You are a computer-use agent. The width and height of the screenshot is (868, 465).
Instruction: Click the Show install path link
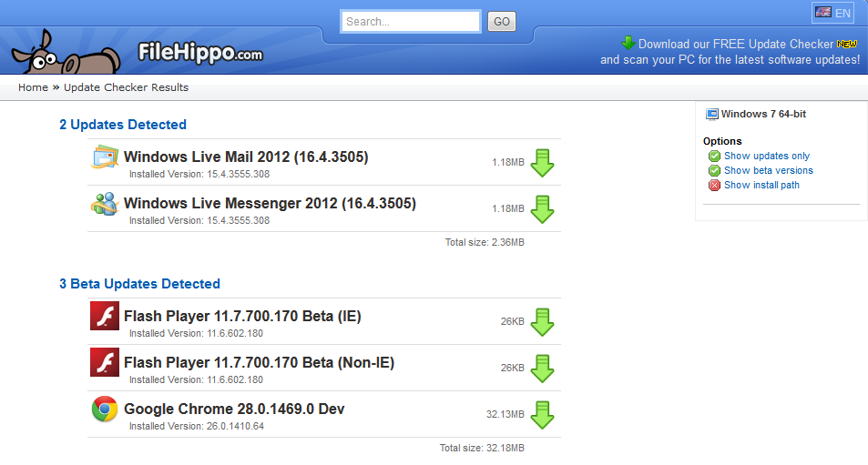click(761, 186)
